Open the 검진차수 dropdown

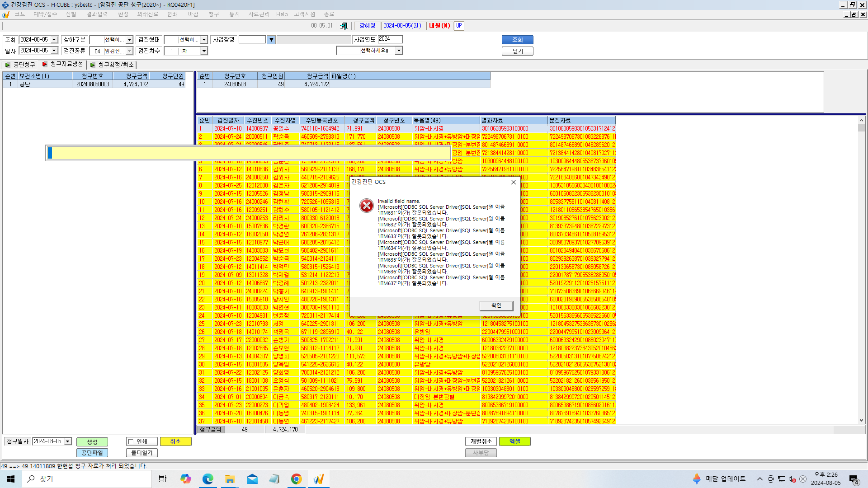point(204,51)
